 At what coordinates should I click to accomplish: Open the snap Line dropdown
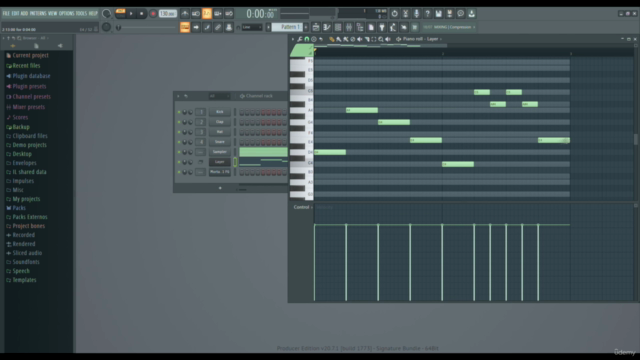coord(252,27)
